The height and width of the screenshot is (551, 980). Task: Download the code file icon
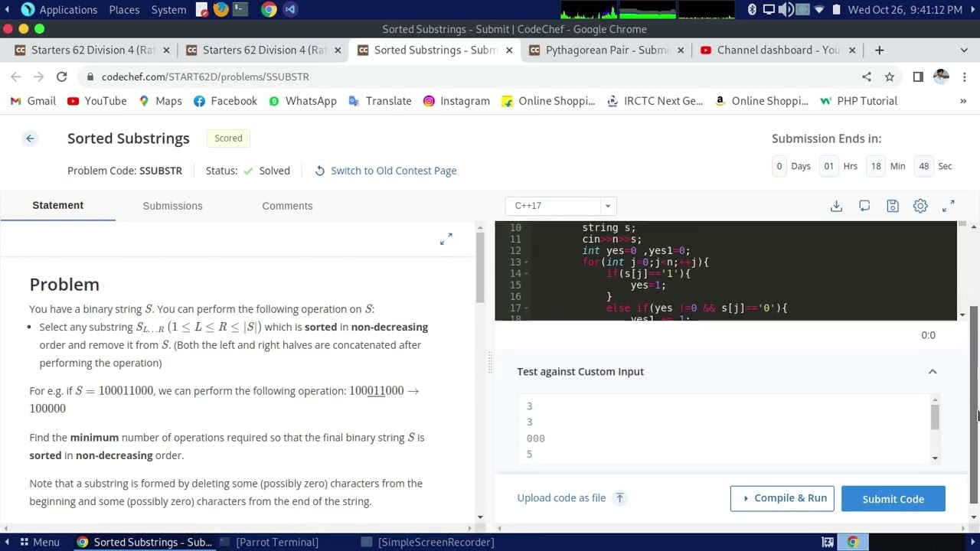836,206
